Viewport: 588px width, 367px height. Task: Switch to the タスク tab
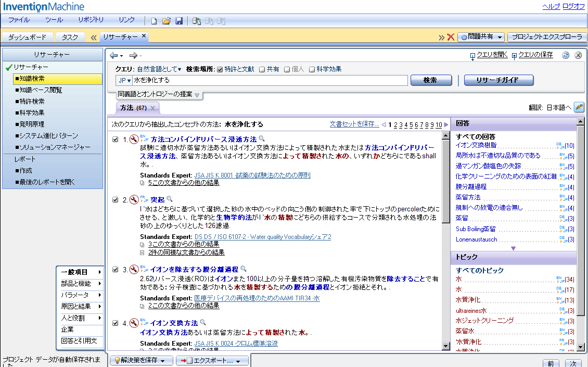70,37
